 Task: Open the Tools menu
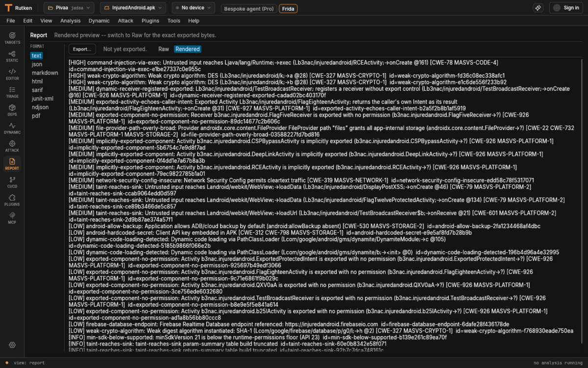174,21
